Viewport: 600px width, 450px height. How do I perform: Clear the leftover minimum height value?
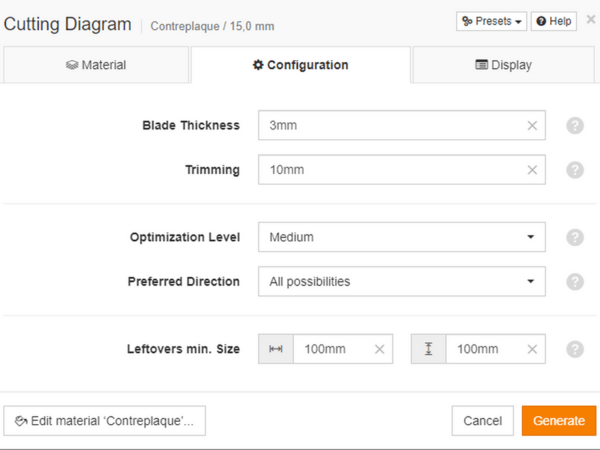(x=532, y=349)
